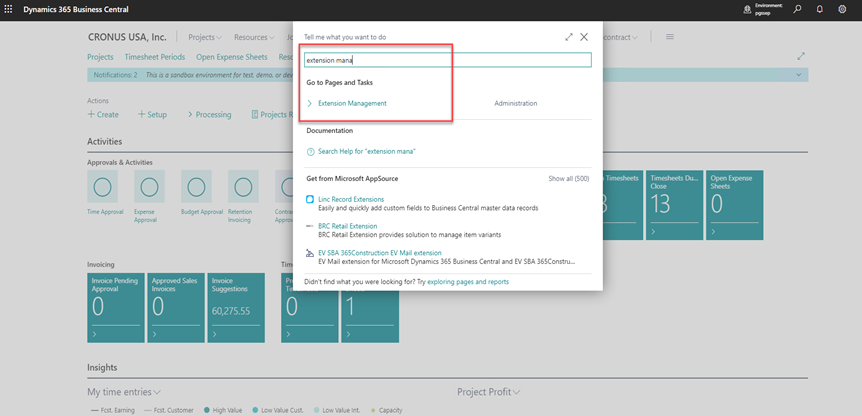The image size is (862, 416).
Task: Click the search magnifier icon in header
Action: pyautogui.click(x=797, y=10)
